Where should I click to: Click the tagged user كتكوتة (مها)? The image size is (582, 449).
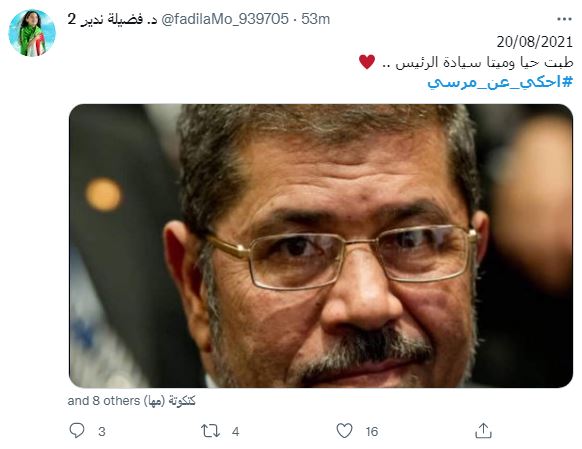(169, 401)
